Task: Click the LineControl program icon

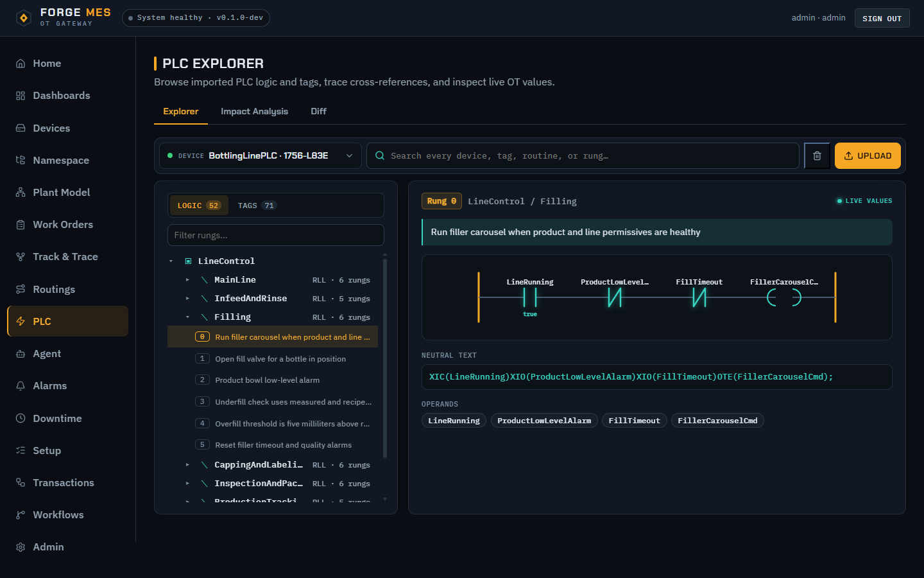Action: tap(189, 261)
